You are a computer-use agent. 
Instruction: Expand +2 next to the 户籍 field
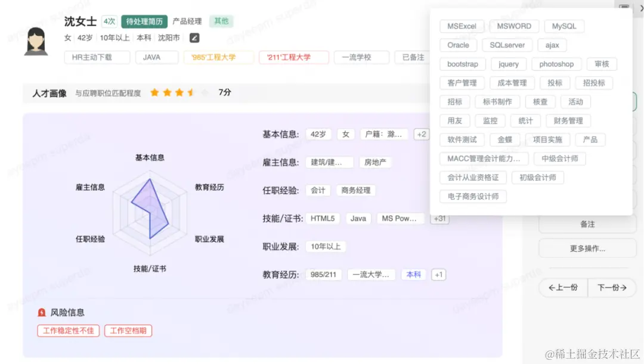(x=422, y=134)
